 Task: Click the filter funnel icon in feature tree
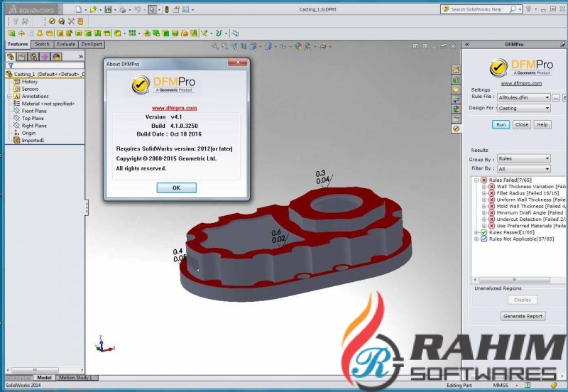[11, 65]
